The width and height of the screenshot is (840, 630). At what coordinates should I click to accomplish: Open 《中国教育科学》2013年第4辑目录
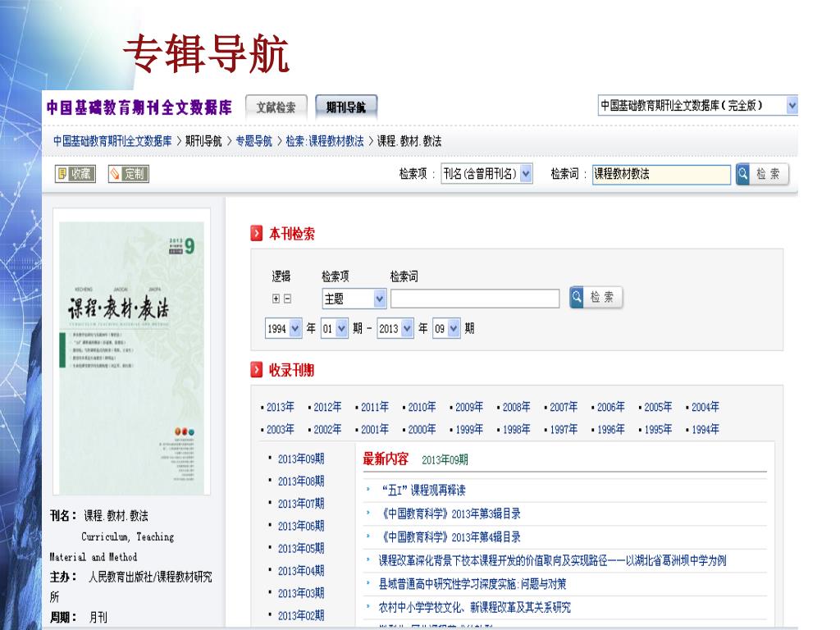tap(450, 537)
